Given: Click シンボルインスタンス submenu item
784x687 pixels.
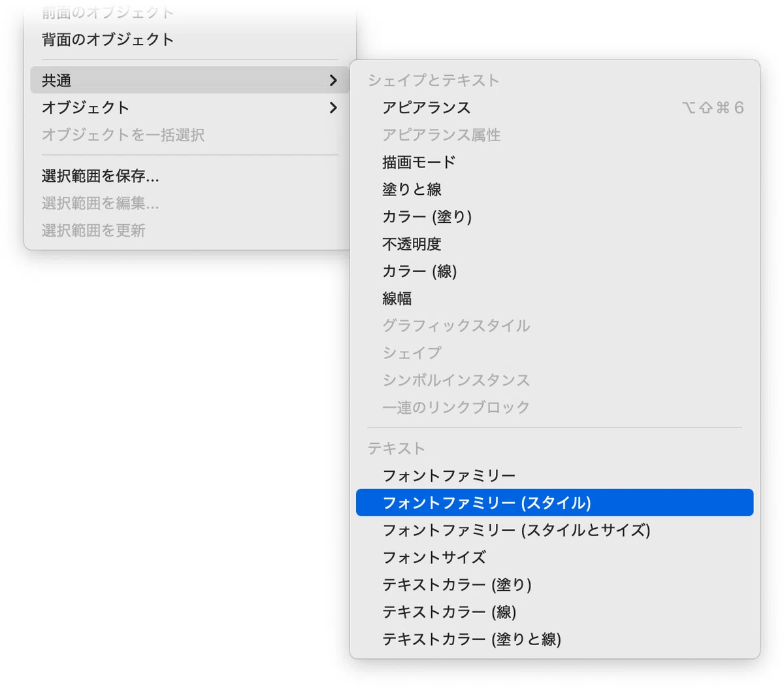Looking at the screenshot, I should point(555,380).
